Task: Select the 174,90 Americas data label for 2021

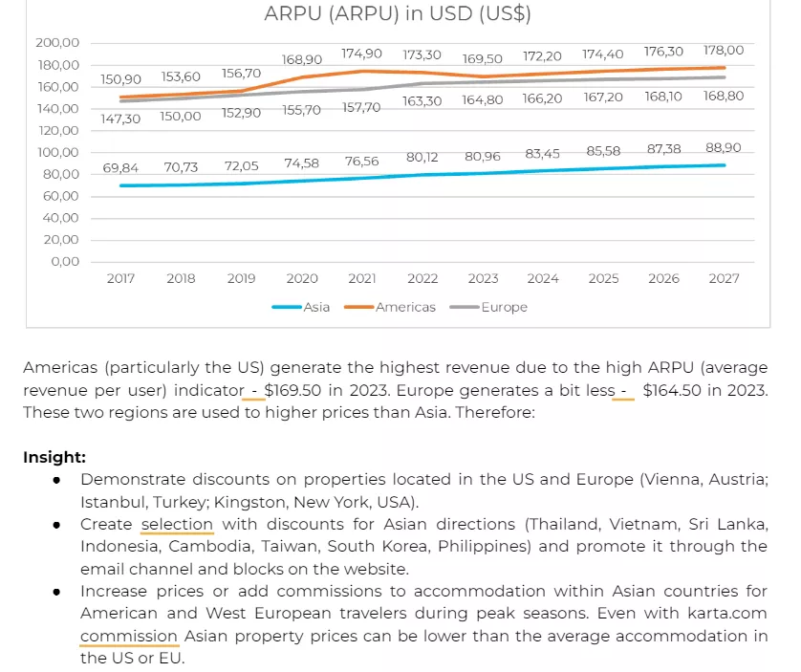Action: (361, 54)
